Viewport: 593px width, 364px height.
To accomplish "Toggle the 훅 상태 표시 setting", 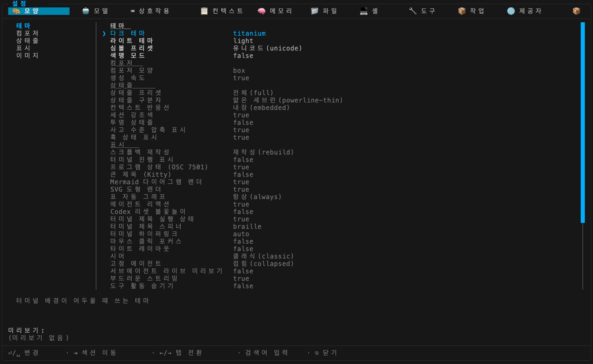I will (x=241, y=137).
